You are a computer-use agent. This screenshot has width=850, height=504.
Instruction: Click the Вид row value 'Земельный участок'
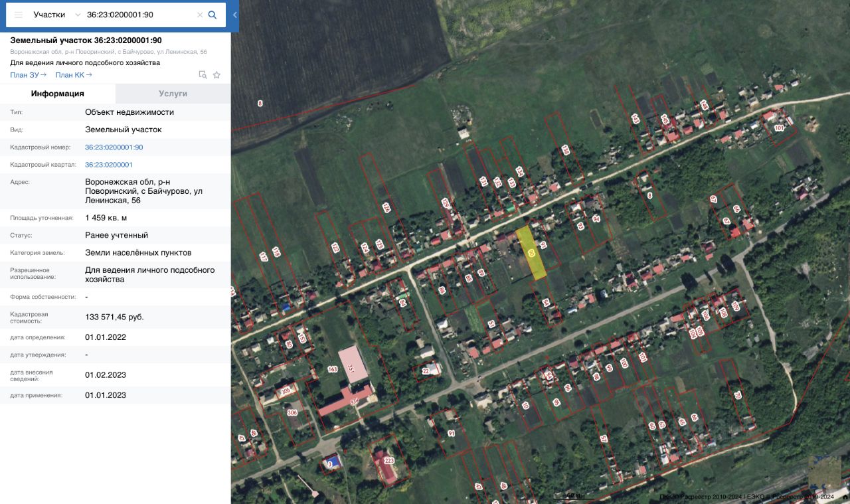tap(124, 129)
